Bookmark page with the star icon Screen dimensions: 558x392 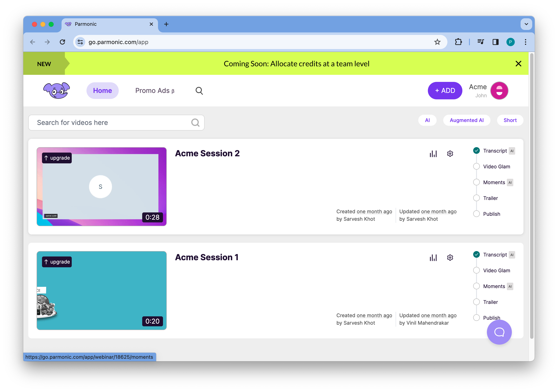(x=437, y=42)
